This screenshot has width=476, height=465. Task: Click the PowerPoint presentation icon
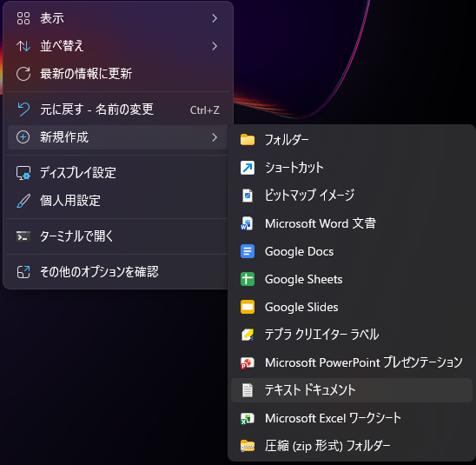coord(248,362)
